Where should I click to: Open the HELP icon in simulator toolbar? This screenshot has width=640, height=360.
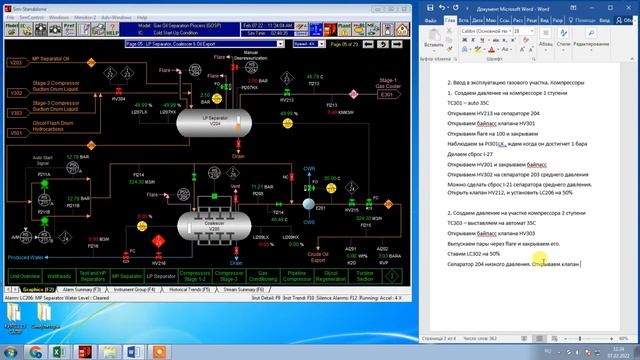click(x=112, y=29)
